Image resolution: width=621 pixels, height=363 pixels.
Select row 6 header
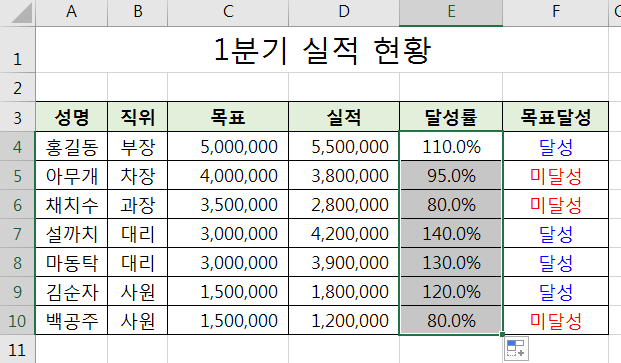click(17, 204)
